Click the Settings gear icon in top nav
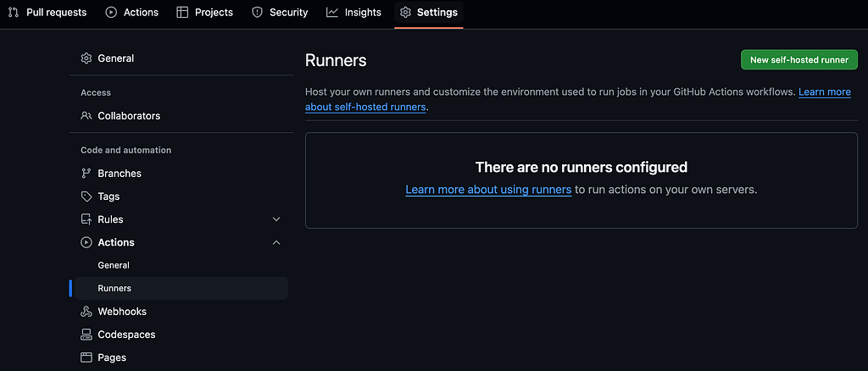This screenshot has height=371, width=868. coord(406,12)
